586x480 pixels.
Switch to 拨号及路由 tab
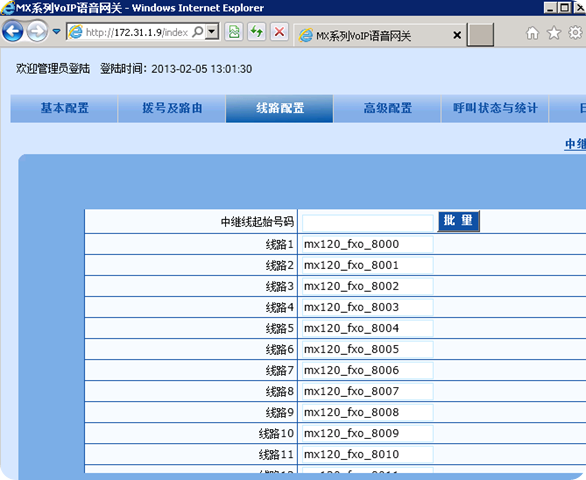tap(172, 108)
